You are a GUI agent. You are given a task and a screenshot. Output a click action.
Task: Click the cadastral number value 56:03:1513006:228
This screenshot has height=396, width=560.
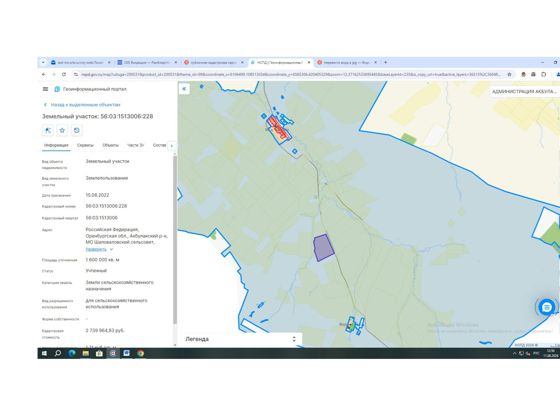click(106, 206)
